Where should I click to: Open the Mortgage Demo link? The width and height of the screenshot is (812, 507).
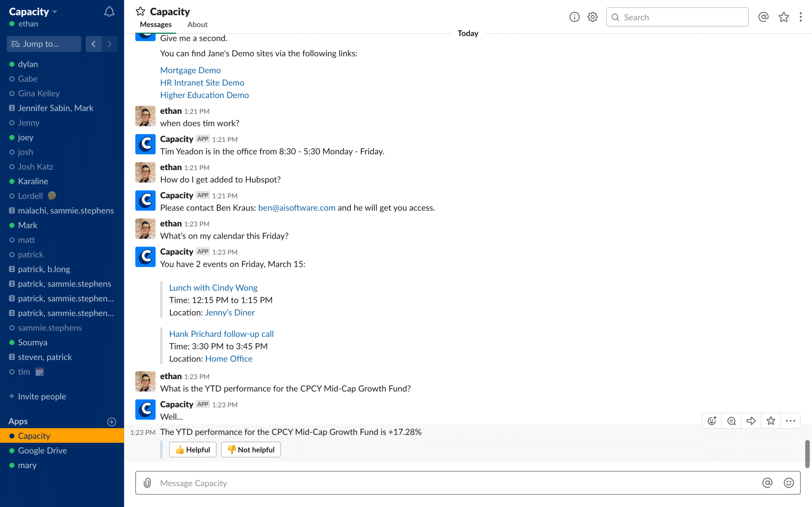point(190,70)
